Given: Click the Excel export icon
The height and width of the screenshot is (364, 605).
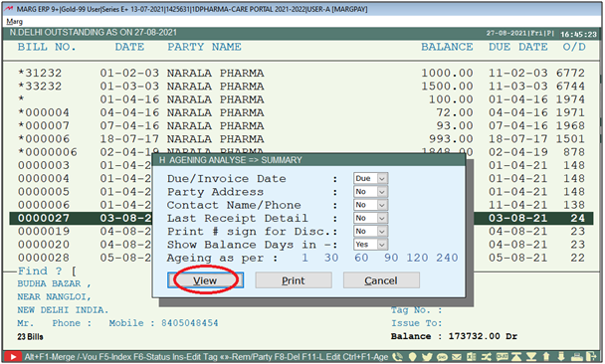Looking at the screenshot, I should click(x=472, y=357).
